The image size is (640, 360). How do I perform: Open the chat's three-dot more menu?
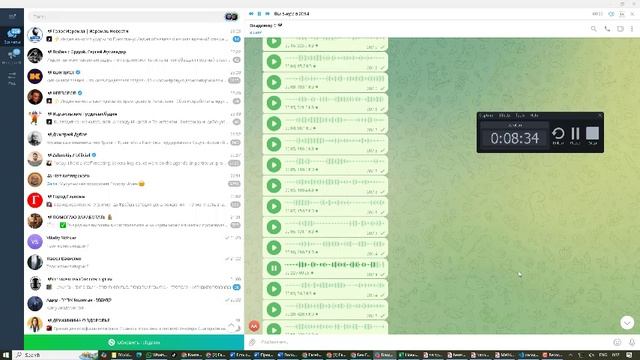point(632,29)
